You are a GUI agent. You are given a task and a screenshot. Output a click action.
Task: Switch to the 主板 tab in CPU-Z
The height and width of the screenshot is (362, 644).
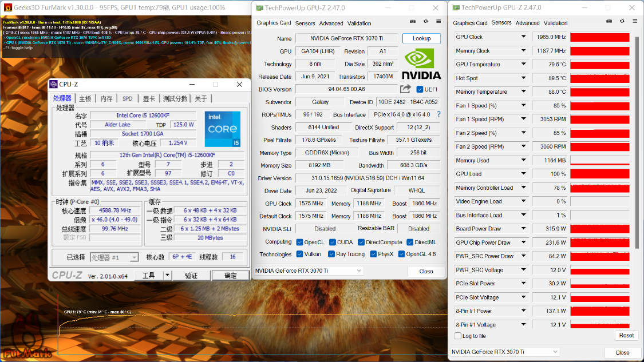coord(85,98)
